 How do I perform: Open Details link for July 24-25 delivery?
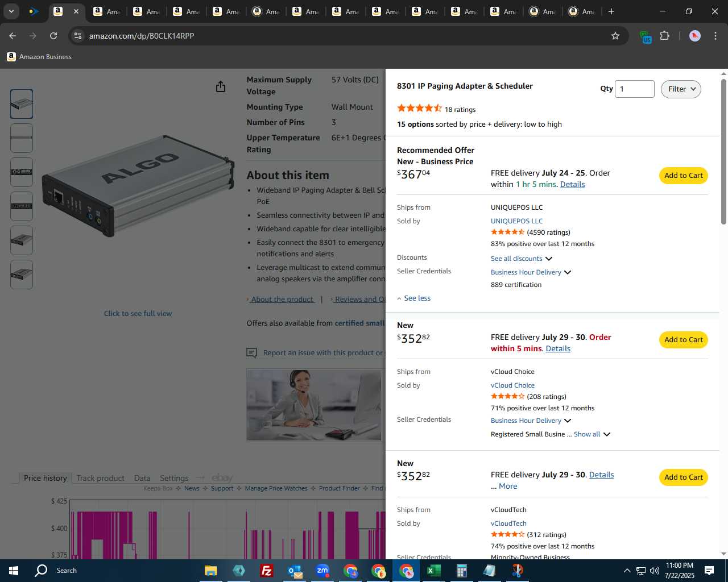pos(572,184)
